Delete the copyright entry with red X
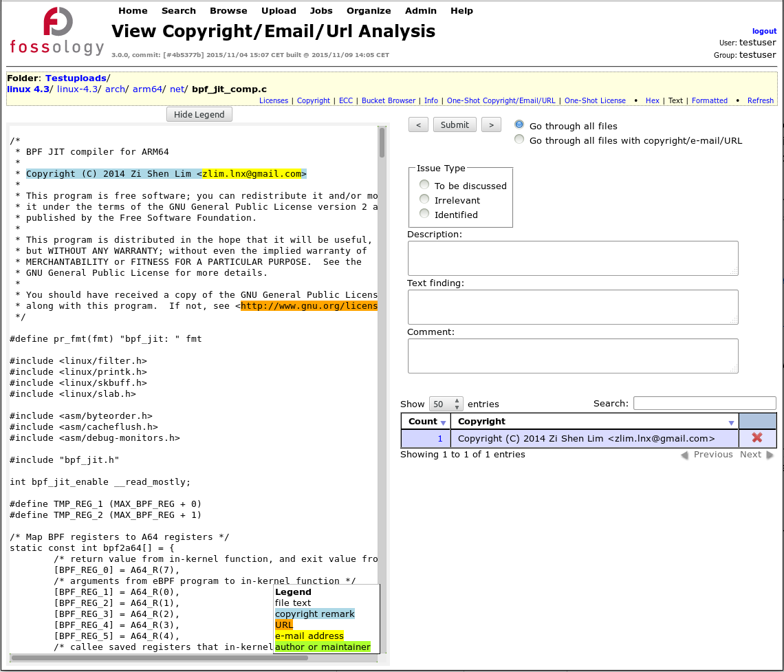 [x=757, y=438]
